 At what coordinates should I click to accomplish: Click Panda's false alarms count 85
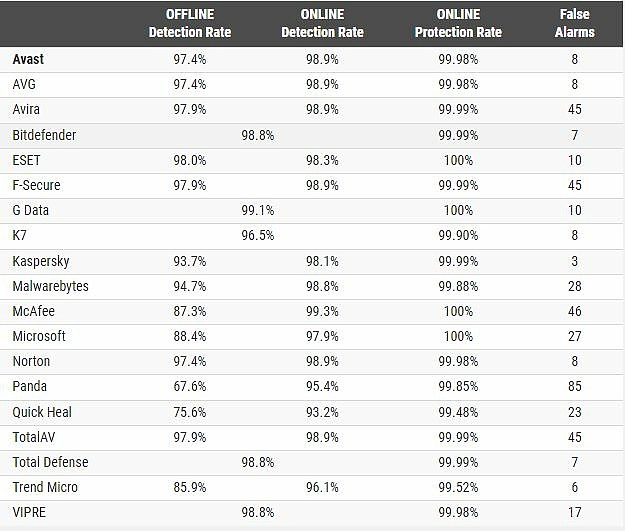(574, 386)
